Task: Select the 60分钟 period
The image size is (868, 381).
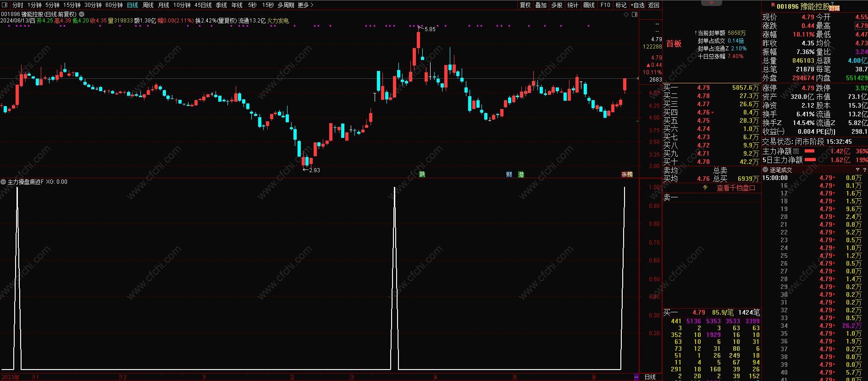Action: click(114, 5)
